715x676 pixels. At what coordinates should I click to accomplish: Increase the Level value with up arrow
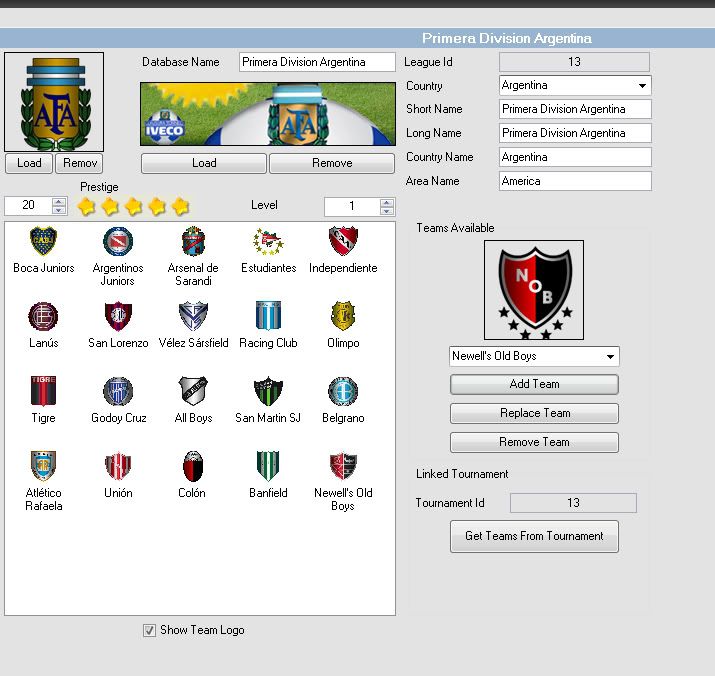[x=387, y=202]
